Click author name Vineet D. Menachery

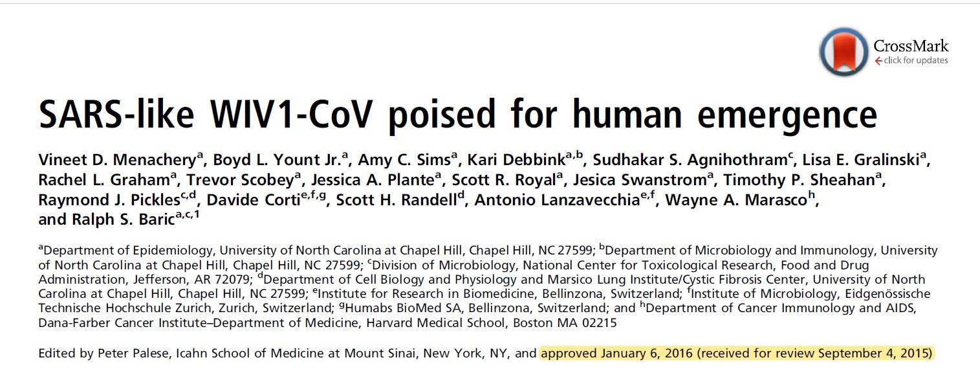118,159
